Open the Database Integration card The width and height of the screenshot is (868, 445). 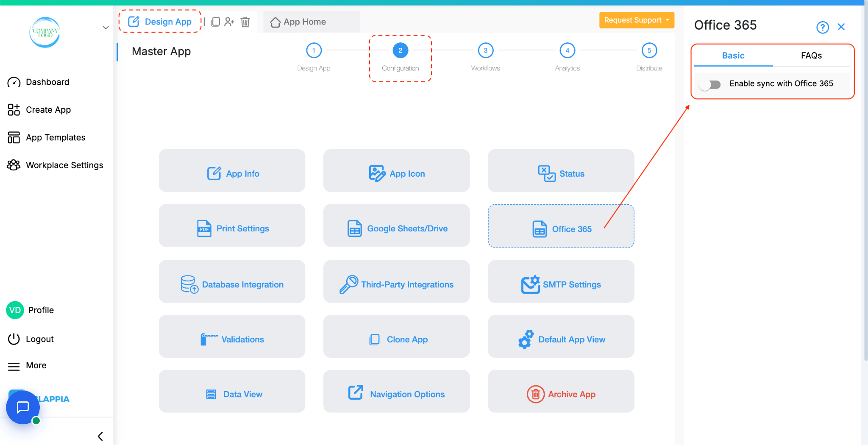(232, 281)
